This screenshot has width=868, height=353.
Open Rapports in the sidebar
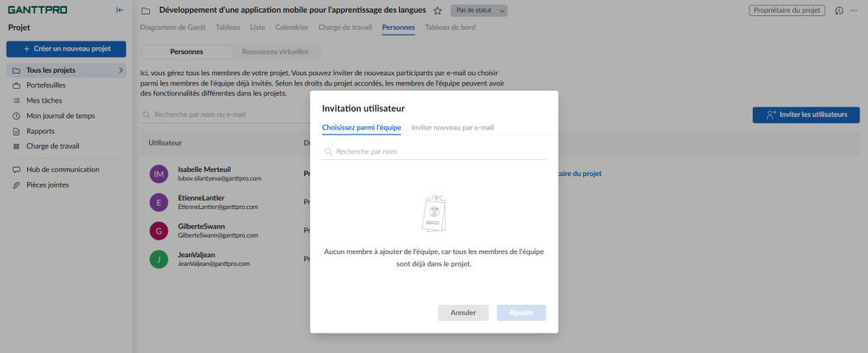click(41, 131)
